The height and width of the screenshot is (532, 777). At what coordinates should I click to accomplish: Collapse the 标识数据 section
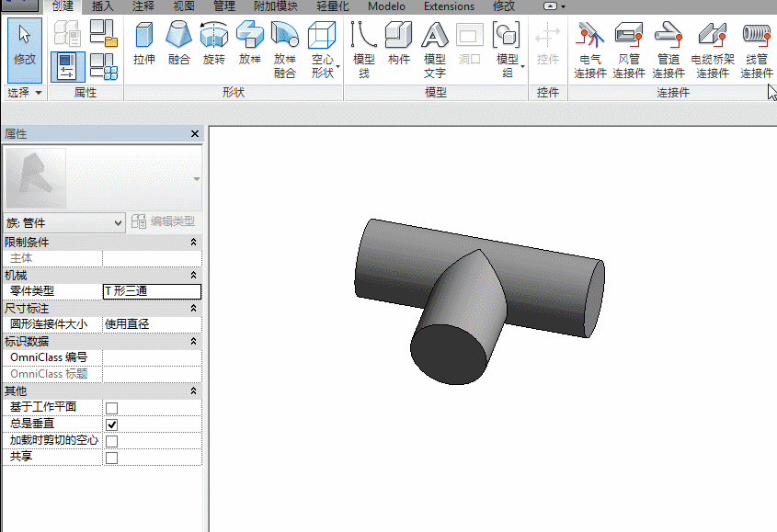coord(193,341)
